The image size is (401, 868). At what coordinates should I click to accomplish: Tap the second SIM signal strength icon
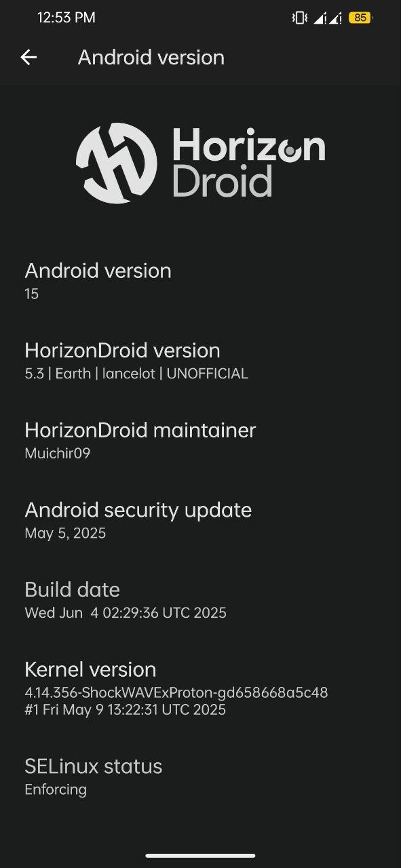tap(335, 18)
